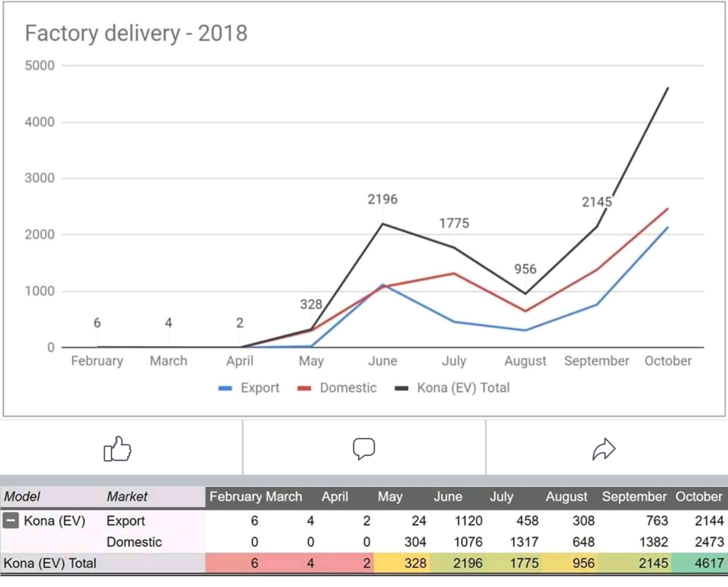Collapse the Kona (EV) row group

click(11, 520)
